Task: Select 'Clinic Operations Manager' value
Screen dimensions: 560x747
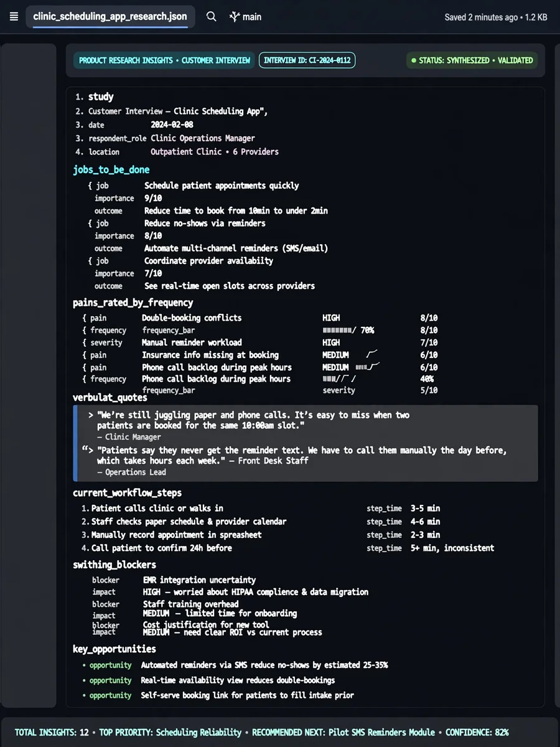Action: tap(203, 138)
